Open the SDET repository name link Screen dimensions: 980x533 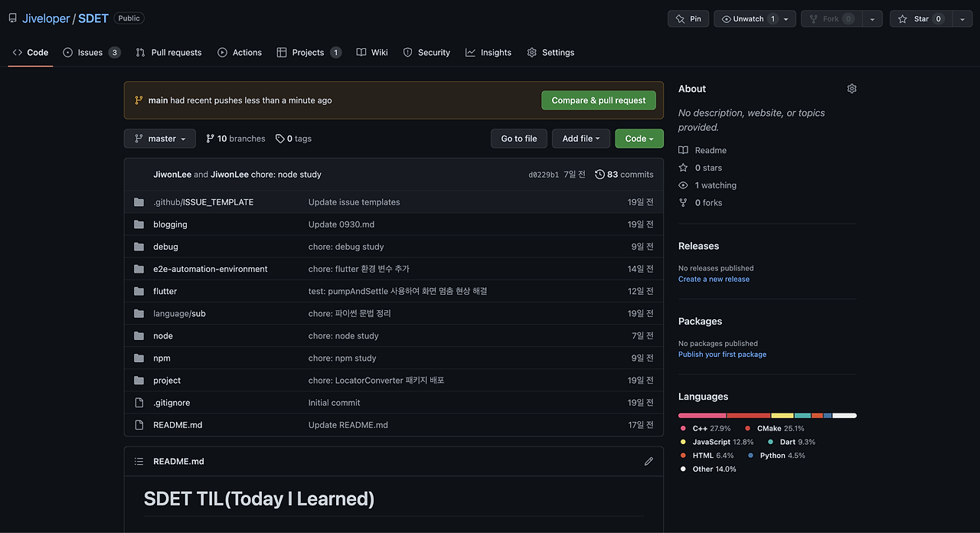[93, 18]
